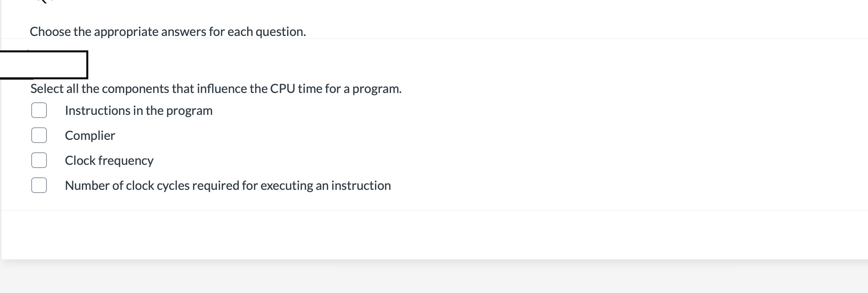Viewport: 868px width, 293px height.
Task: Click the gray page background below the card
Action: coord(430,277)
